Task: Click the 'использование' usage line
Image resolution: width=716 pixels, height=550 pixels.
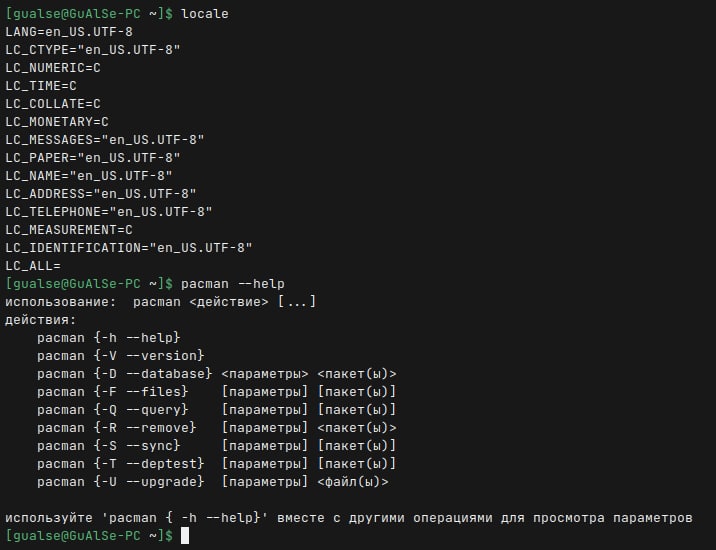Action: [x=161, y=301]
